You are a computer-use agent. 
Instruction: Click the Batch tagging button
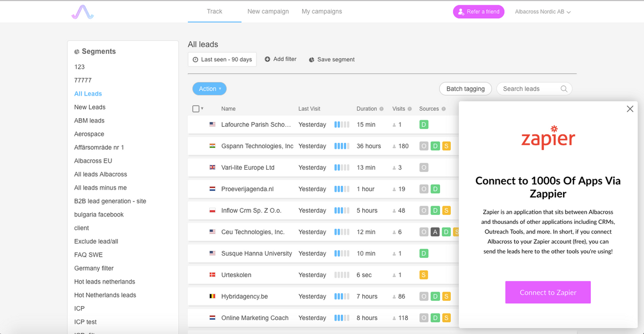coord(465,89)
